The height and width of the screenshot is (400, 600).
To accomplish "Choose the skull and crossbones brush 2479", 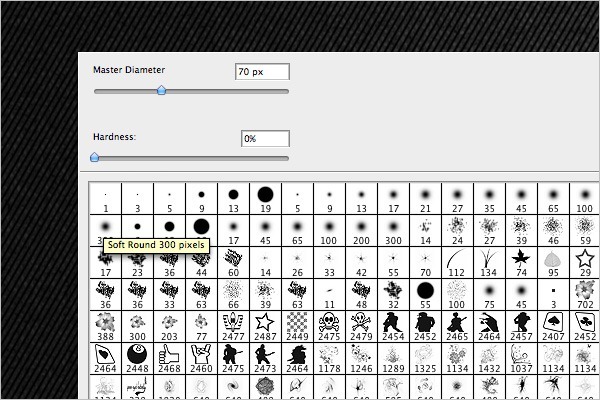I will click(361, 327).
